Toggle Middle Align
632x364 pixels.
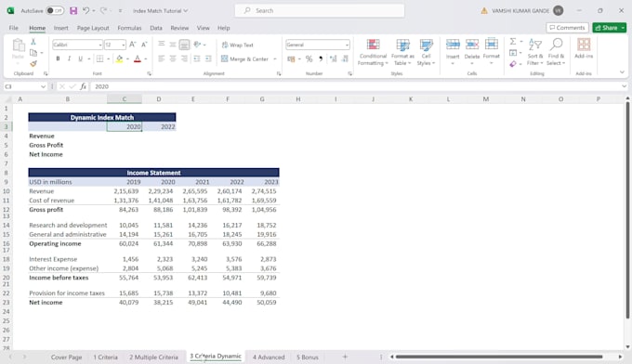(173, 45)
